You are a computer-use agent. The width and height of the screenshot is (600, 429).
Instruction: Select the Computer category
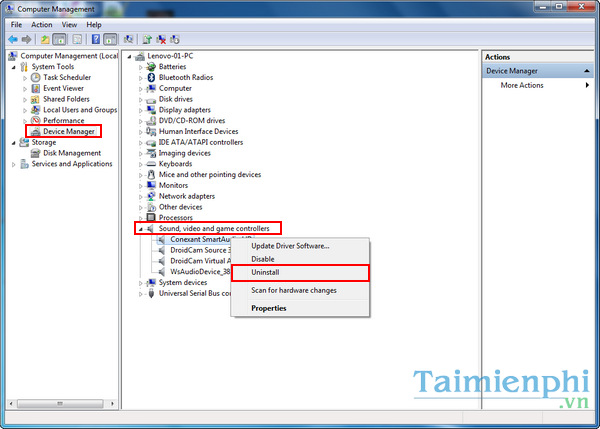175,88
